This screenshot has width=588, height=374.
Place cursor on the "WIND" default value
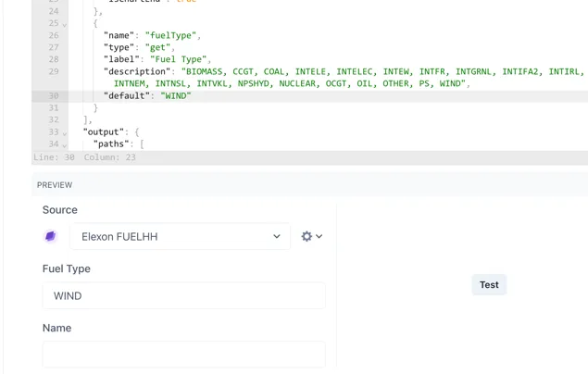click(175, 96)
